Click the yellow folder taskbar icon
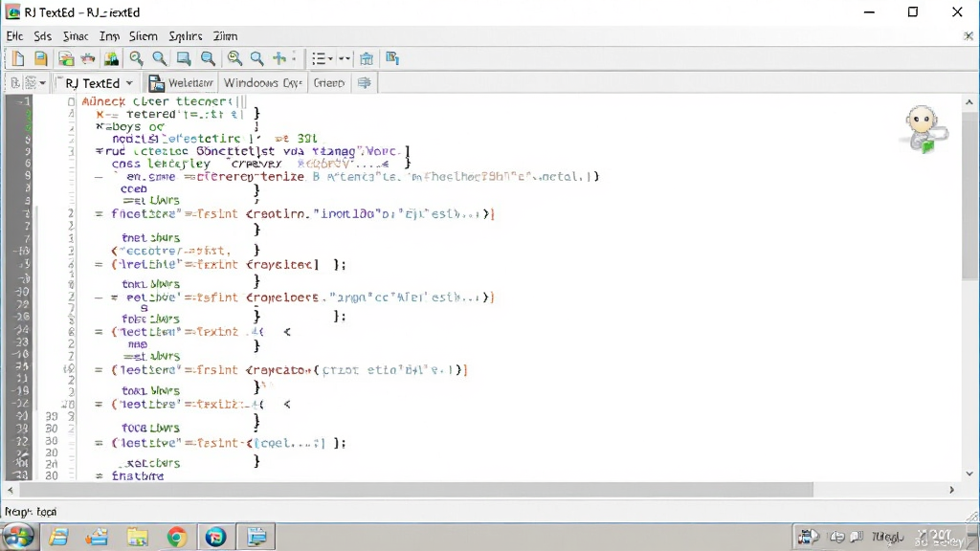The image size is (980, 551). pos(137,537)
